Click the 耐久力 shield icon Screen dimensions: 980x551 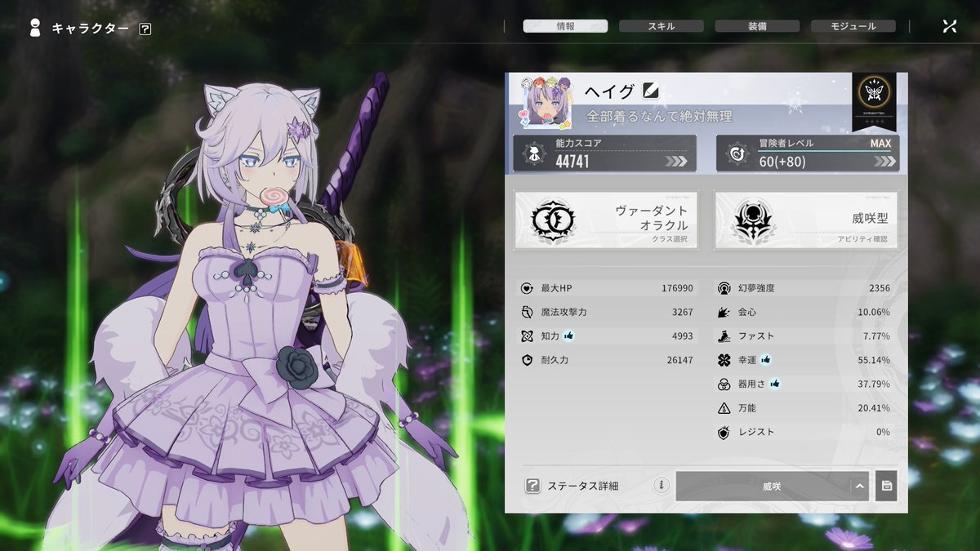[527, 360]
